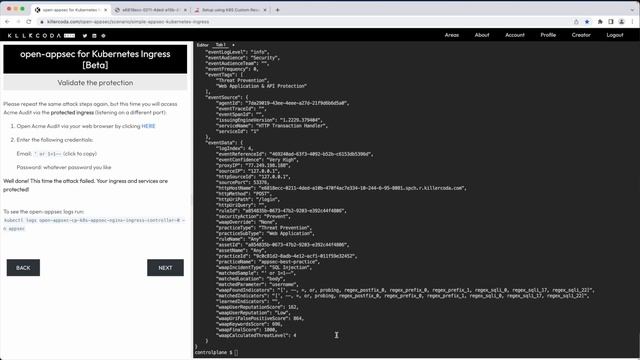Screen dimensions: 640x360
Task: Open the LinkedIn icon in Killercoda header
Action: coord(94,36)
